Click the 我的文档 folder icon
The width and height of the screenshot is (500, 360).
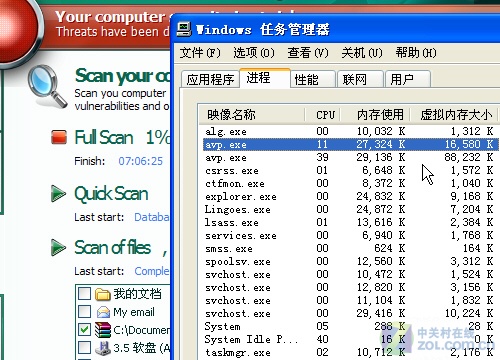point(103,294)
